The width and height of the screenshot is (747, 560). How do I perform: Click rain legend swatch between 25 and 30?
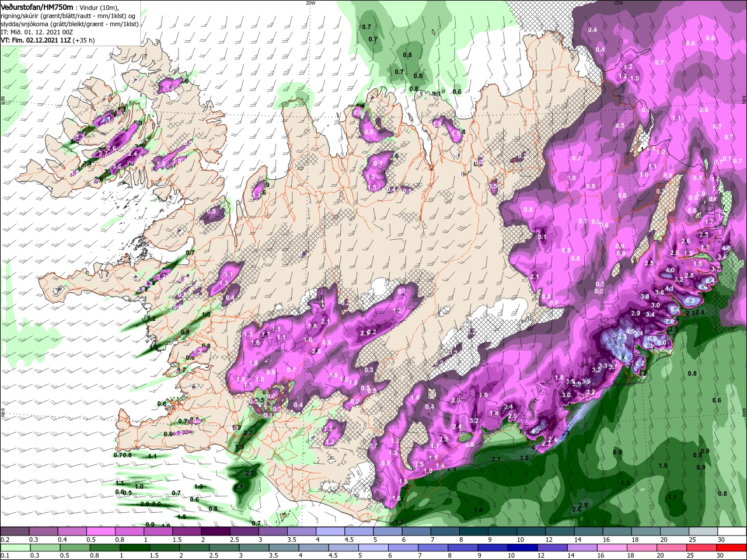tap(701, 548)
